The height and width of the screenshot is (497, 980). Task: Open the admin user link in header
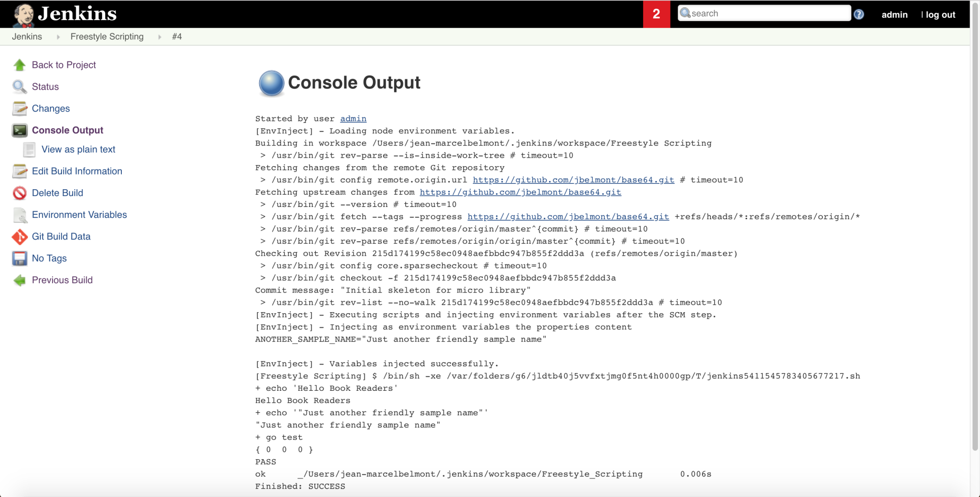click(x=895, y=15)
